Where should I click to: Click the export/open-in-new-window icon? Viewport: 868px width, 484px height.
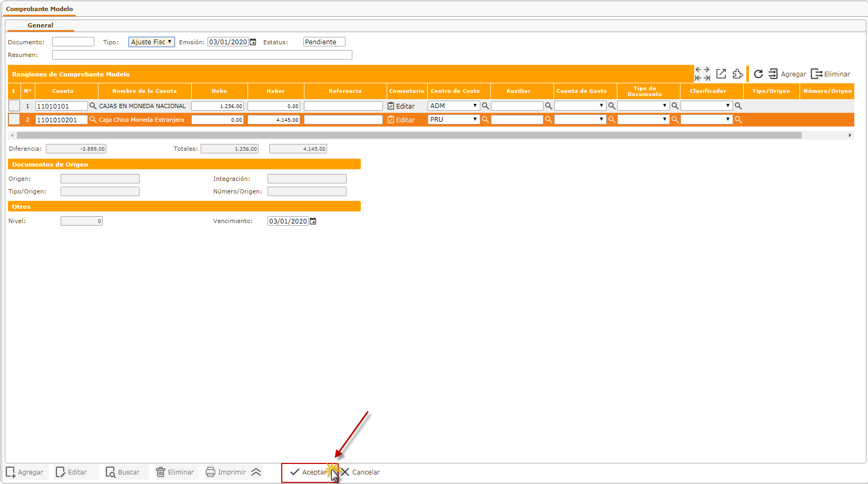click(x=721, y=74)
